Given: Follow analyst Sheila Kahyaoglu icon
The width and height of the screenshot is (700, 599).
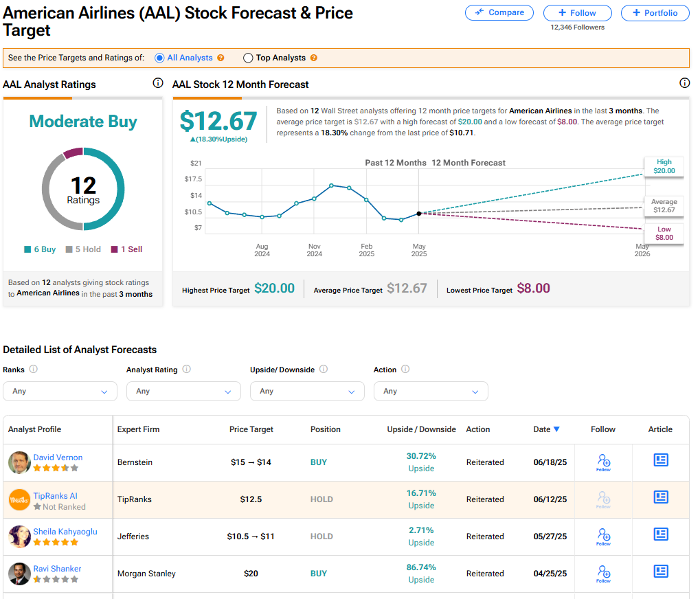Looking at the screenshot, I should [604, 536].
